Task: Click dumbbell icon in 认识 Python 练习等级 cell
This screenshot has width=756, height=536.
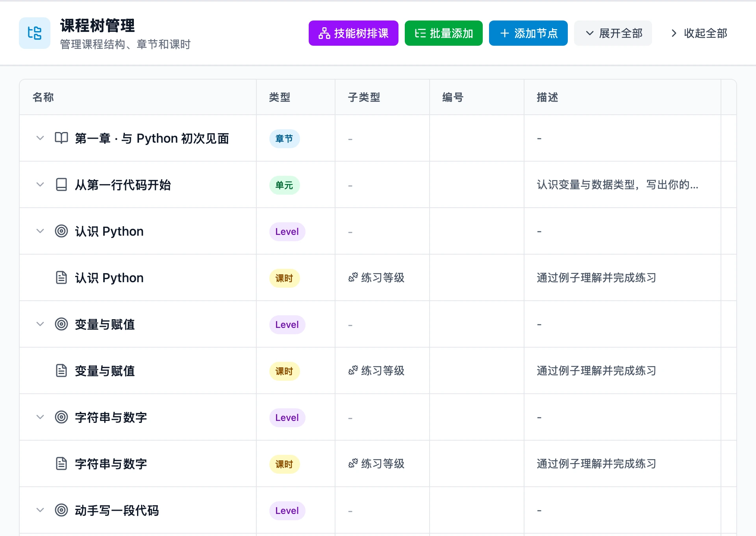Action: click(353, 277)
